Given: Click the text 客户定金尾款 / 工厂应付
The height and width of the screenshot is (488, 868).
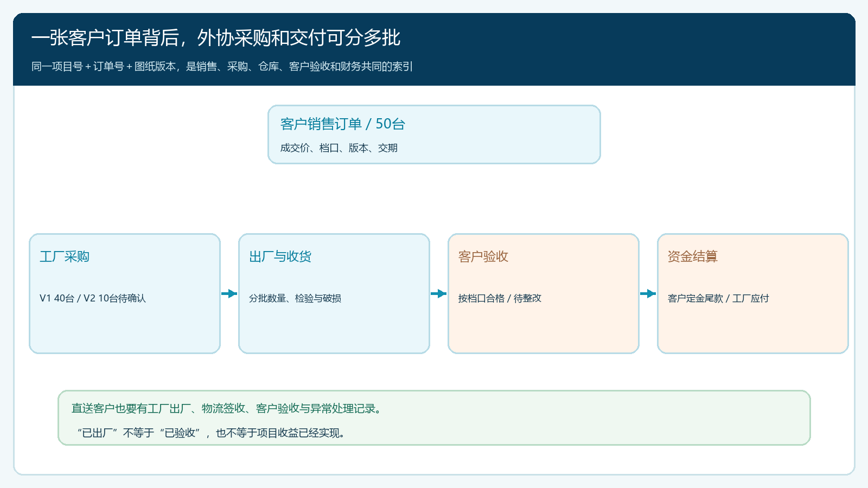Looking at the screenshot, I should click(718, 298).
